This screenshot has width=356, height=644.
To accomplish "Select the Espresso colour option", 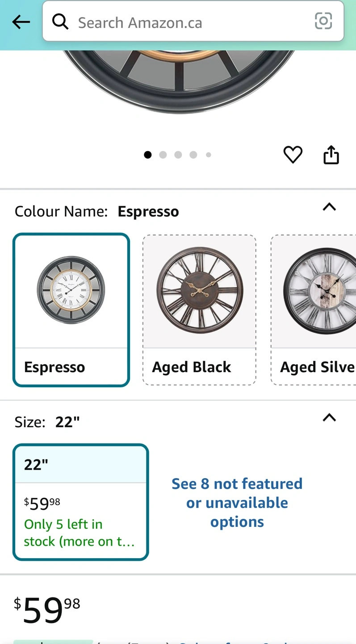I will [x=71, y=309].
